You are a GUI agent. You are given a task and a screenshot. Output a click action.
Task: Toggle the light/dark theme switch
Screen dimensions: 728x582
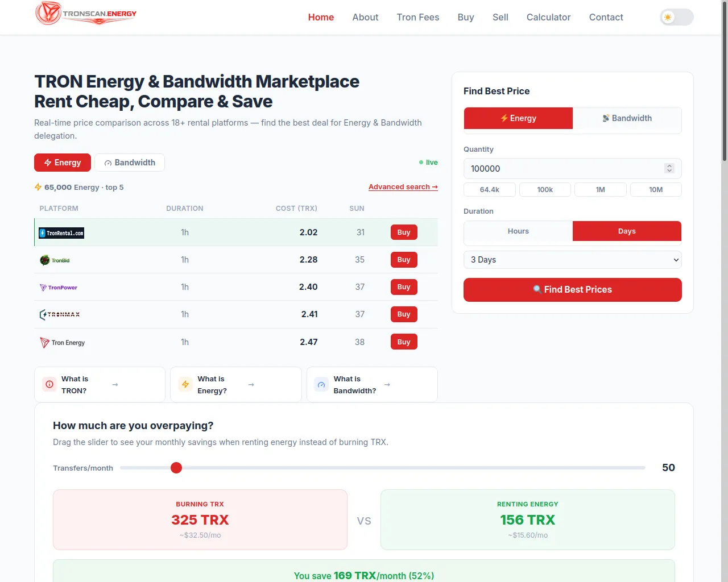pos(677,17)
